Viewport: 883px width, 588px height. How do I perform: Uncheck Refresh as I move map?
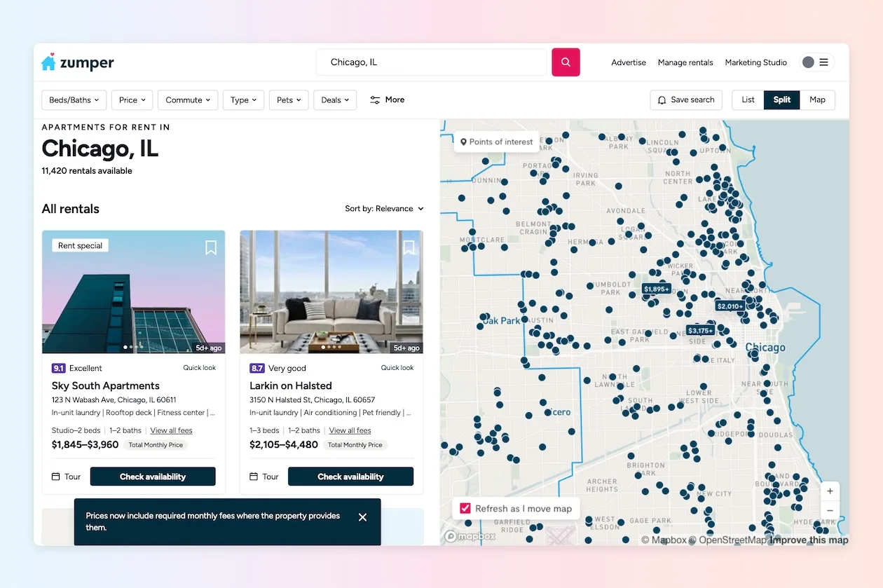click(465, 508)
